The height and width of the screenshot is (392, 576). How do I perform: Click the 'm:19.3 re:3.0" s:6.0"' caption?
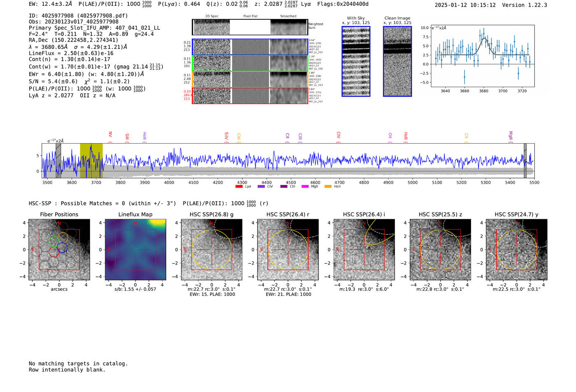click(364, 289)
